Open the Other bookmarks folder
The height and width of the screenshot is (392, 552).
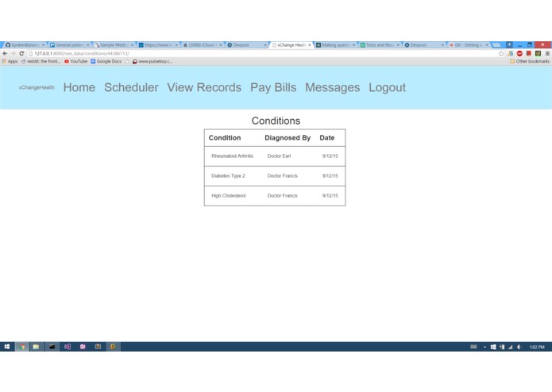[530, 61]
